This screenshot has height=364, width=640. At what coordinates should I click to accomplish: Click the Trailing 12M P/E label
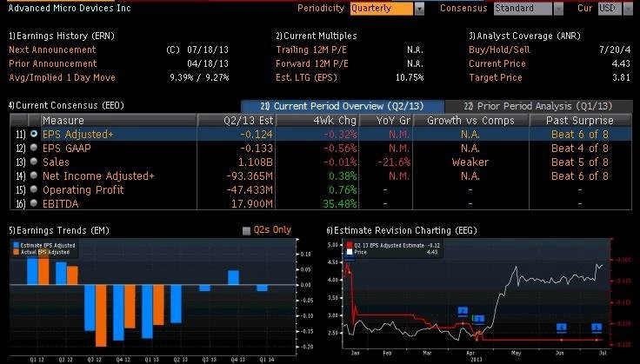[x=312, y=50]
